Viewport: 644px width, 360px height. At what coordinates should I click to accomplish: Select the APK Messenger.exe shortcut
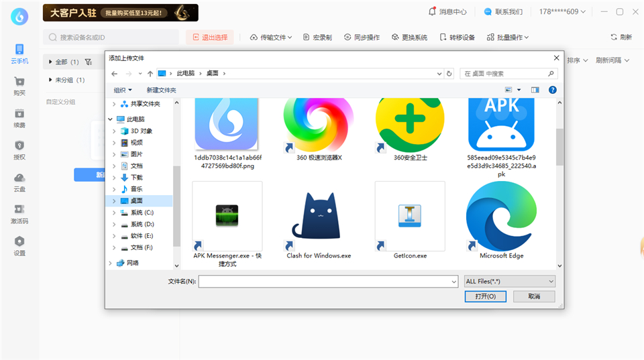pos(227,225)
